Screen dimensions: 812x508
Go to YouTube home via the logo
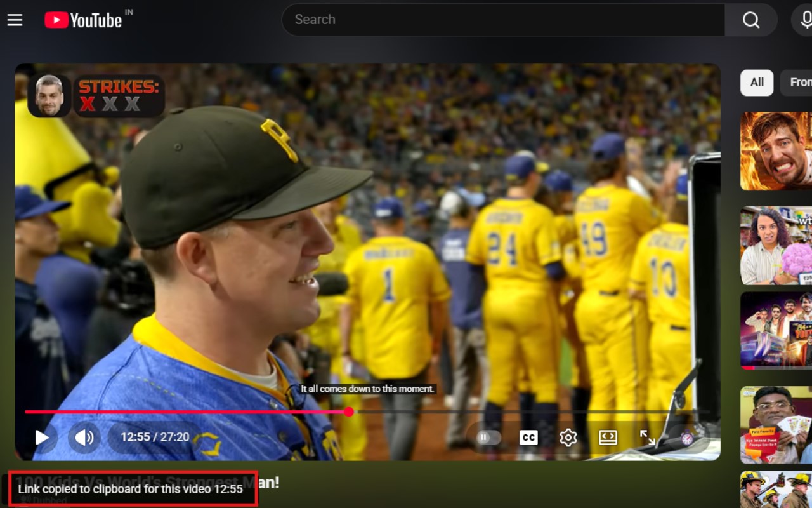(83, 20)
